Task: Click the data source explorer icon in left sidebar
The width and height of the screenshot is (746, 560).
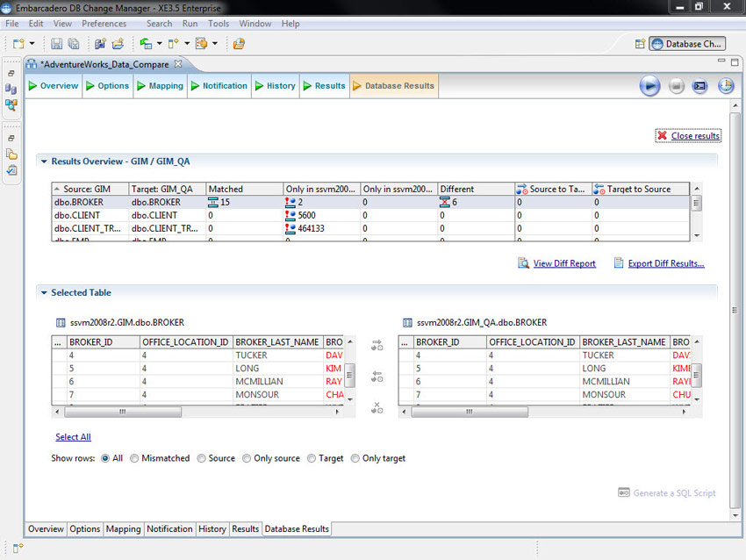Action: point(11,89)
